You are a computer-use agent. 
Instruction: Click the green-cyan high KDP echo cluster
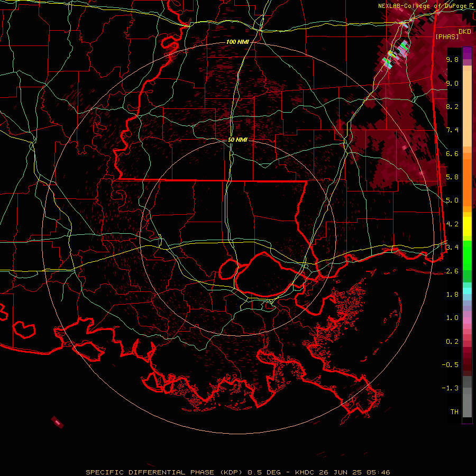[396, 54]
